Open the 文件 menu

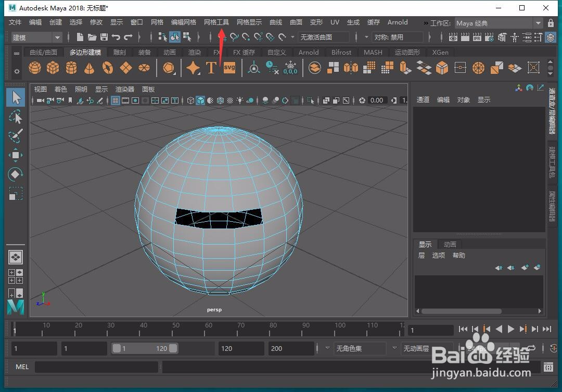pos(15,22)
